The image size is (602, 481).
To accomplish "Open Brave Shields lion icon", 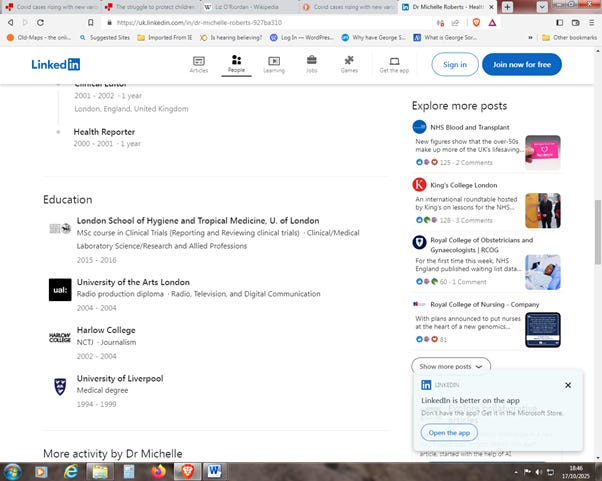I will click(476, 23).
